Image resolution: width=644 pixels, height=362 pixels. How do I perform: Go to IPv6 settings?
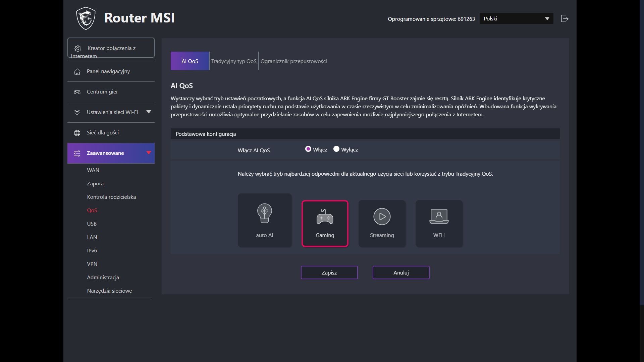[x=92, y=251]
